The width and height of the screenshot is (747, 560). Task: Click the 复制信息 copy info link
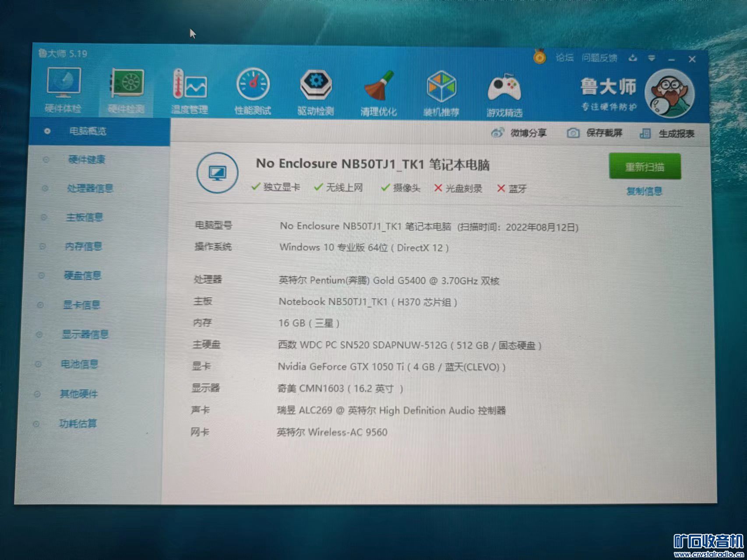[644, 191]
